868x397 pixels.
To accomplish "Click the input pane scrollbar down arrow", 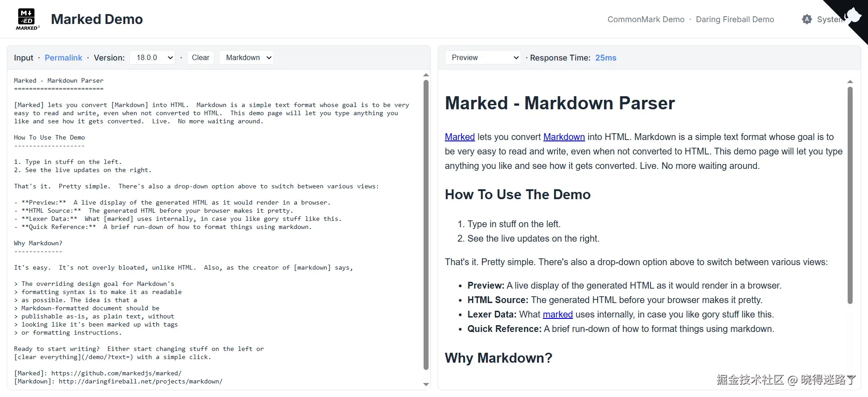I will click(426, 384).
